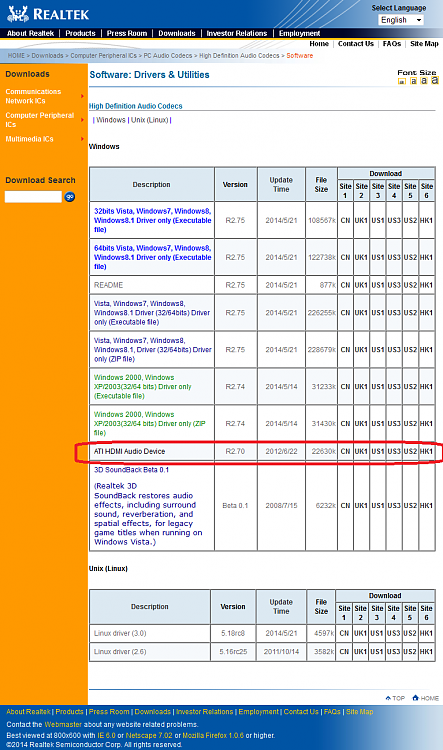Select the second font size icon

pyautogui.click(x=413, y=81)
